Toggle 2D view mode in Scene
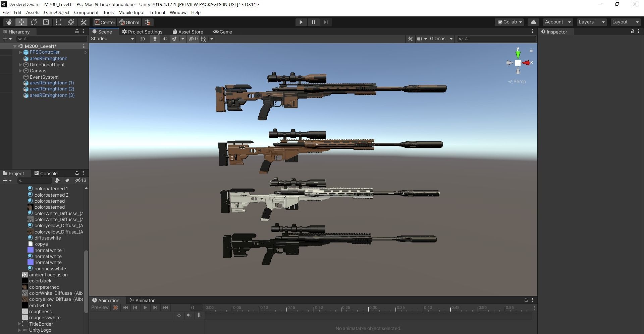644x334 pixels. tap(142, 39)
